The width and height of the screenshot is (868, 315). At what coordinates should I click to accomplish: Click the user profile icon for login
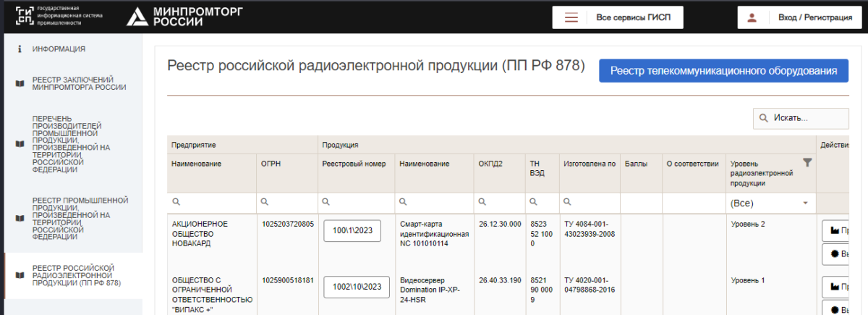pos(752,17)
